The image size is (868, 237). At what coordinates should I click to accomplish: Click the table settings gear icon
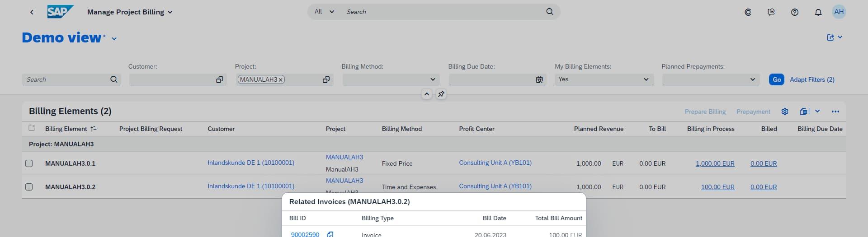(x=785, y=112)
